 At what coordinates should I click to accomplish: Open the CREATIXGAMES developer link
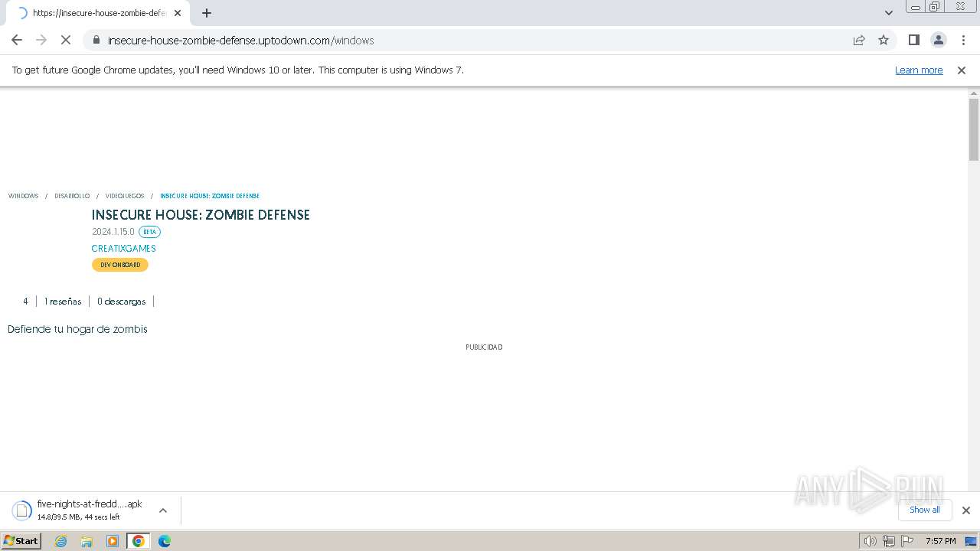tap(123, 249)
